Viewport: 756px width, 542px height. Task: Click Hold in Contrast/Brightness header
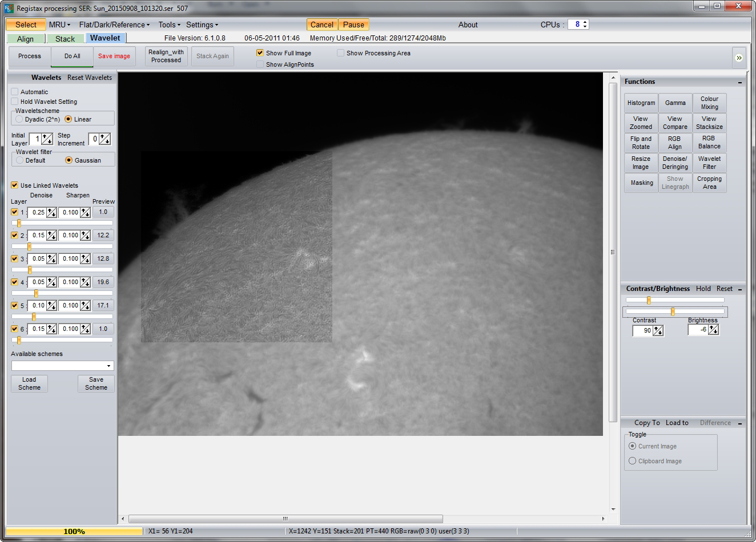click(703, 289)
